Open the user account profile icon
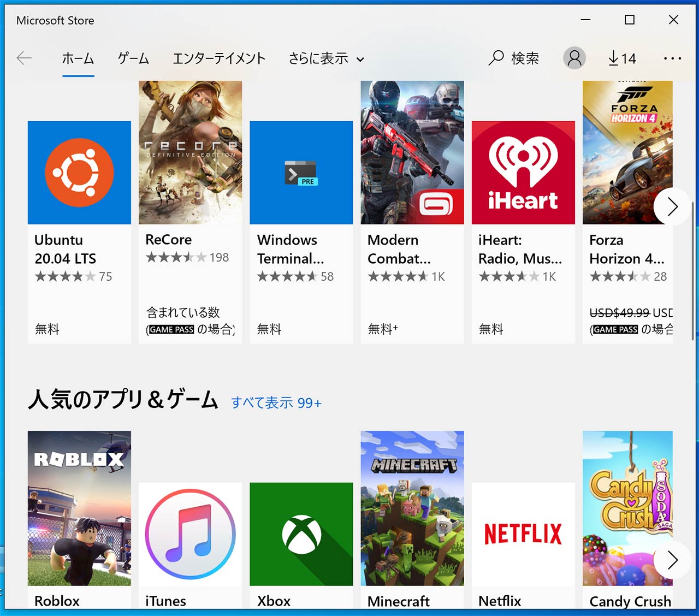The image size is (699, 616). pos(574,58)
